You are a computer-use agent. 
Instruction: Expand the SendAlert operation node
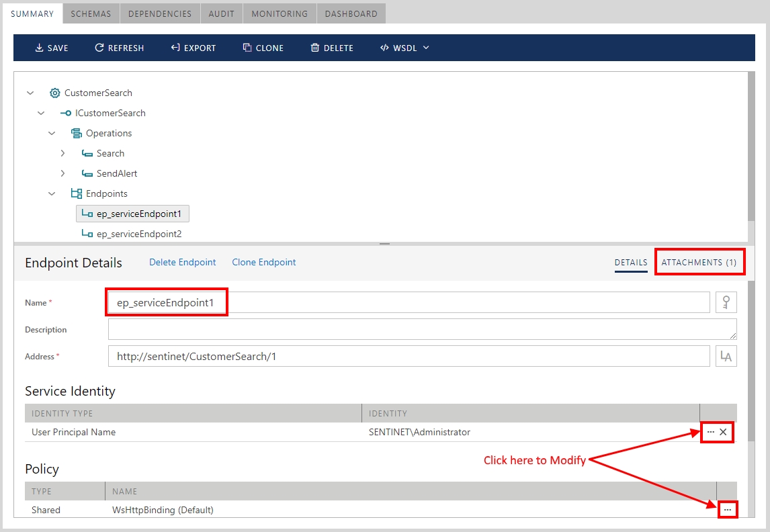62,174
